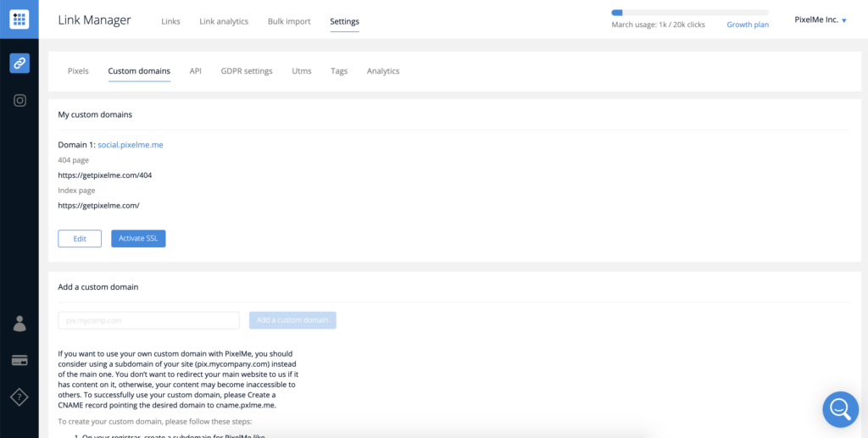
Task: Click the help question mark icon
Action: point(19,396)
